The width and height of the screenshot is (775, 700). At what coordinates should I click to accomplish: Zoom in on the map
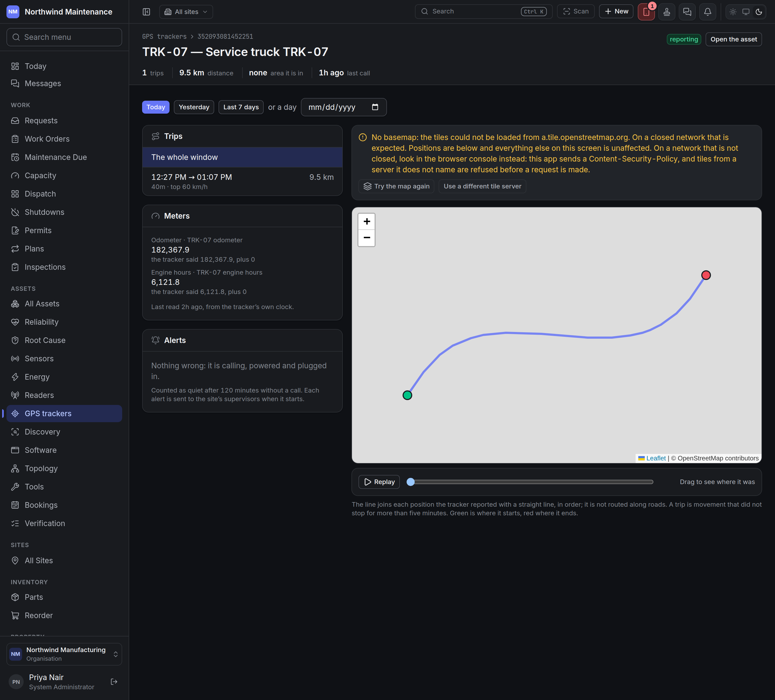(x=366, y=222)
